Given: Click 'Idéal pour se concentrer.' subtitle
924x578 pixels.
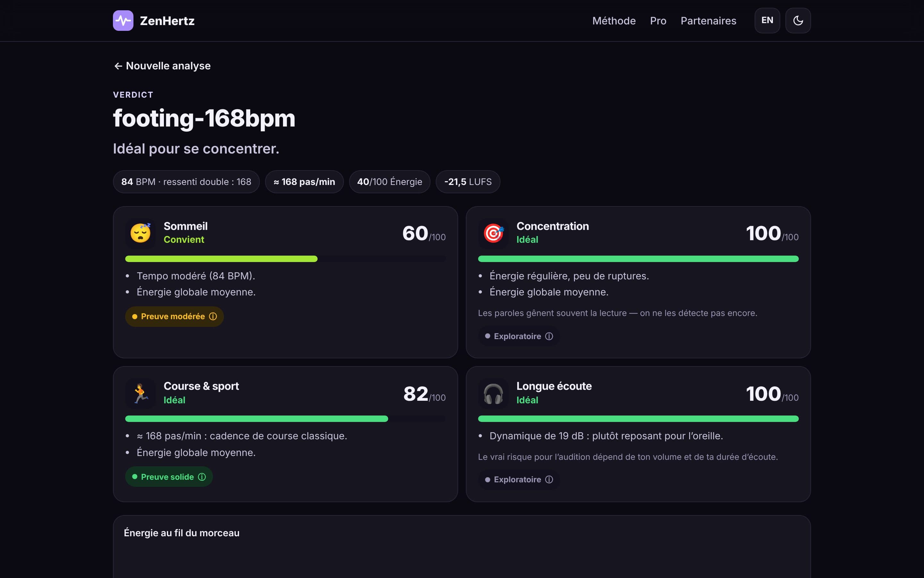Looking at the screenshot, I should click(196, 149).
